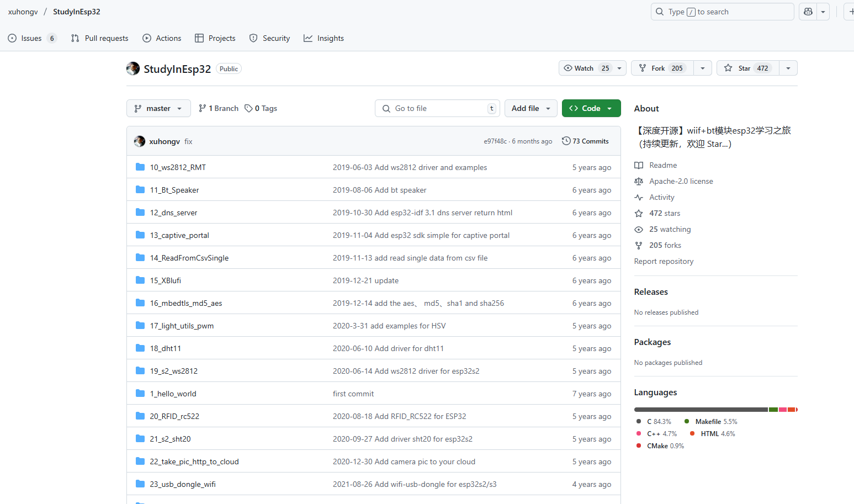Star the repository with the Star button

tap(748, 68)
